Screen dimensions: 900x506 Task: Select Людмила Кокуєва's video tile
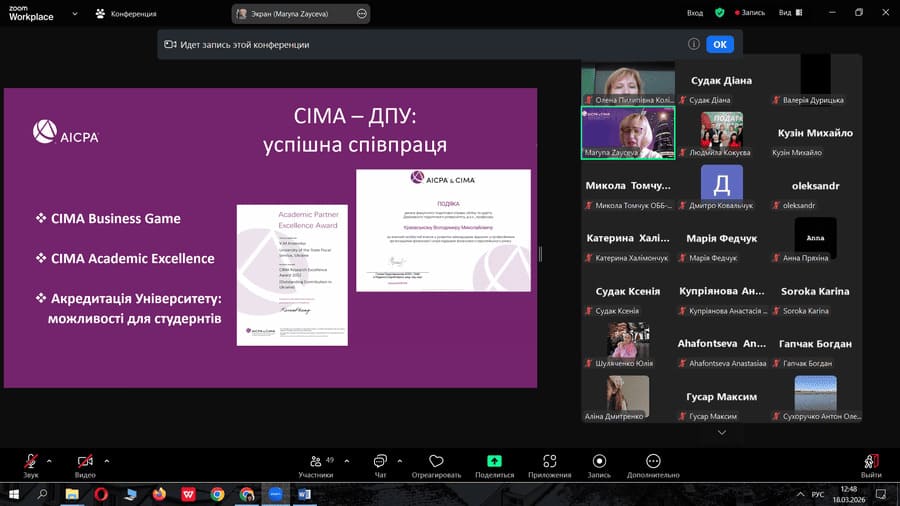pyautogui.click(x=721, y=133)
